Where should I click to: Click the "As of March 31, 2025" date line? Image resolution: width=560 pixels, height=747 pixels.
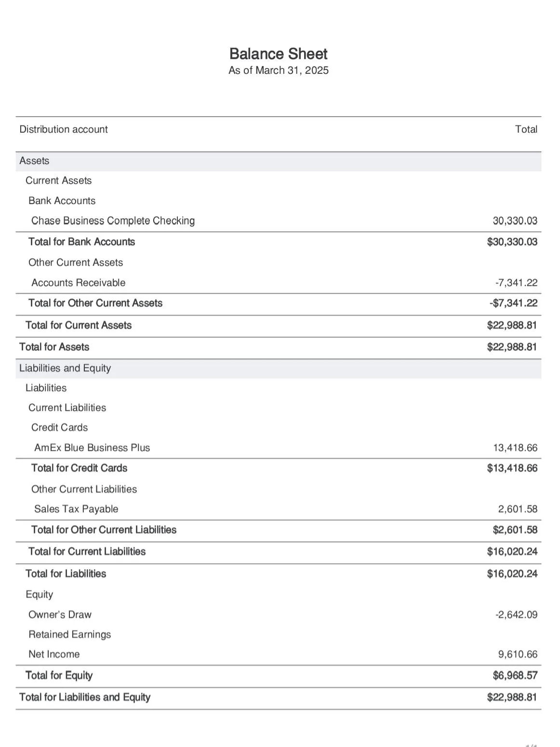pos(278,70)
